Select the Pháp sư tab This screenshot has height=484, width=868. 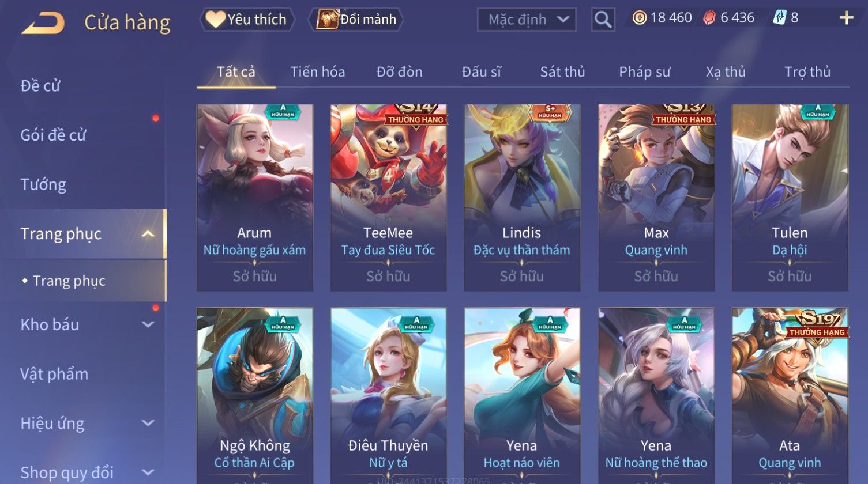pos(644,72)
